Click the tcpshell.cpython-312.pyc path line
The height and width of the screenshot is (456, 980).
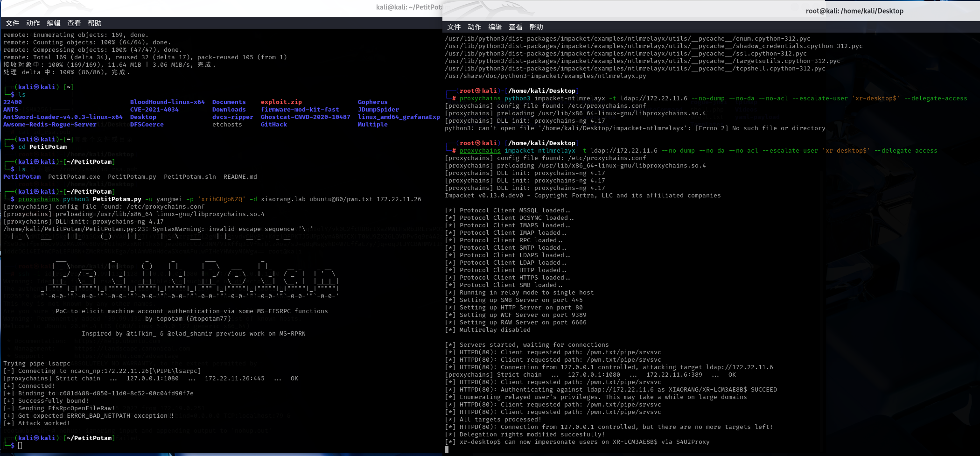coord(635,69)
